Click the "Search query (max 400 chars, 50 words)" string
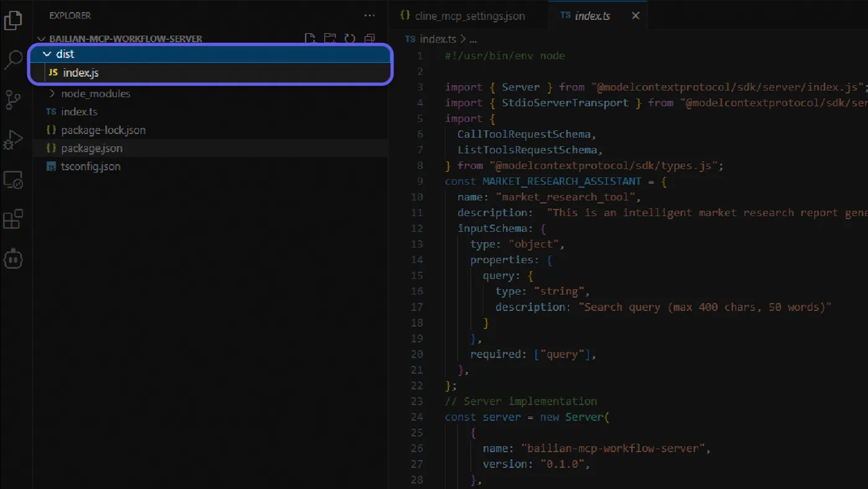The image size is (868, 489). (x=704, y=307)
